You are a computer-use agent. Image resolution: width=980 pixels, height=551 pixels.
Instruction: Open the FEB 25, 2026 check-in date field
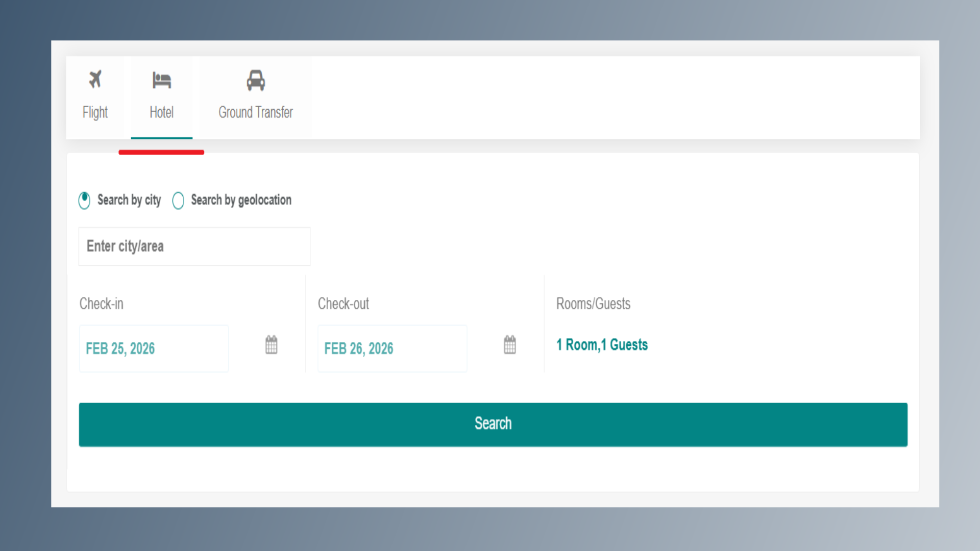tap(154, 348)
